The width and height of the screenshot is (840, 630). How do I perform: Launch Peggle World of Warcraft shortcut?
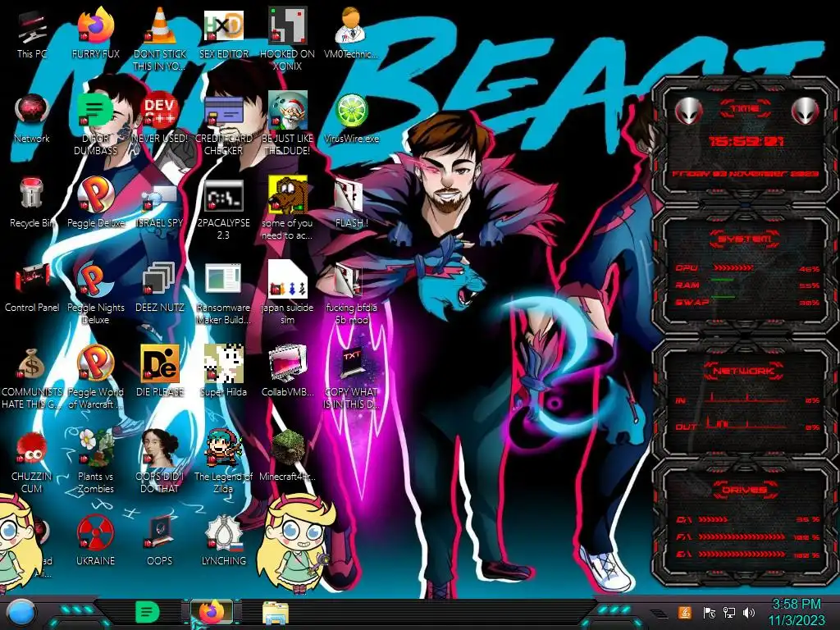[96, 378]
